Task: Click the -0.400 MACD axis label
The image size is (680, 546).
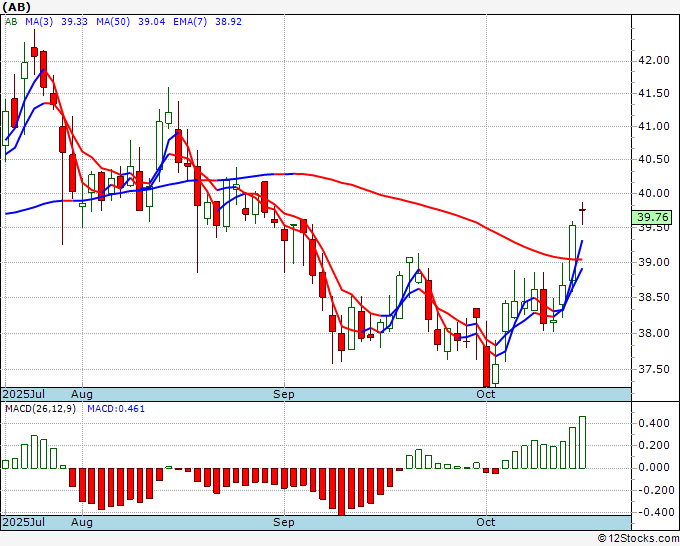Action: [x=655, y=512]
